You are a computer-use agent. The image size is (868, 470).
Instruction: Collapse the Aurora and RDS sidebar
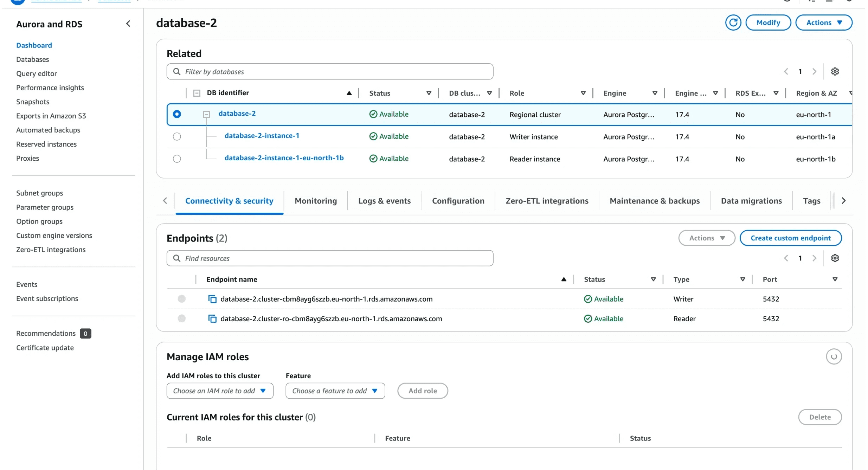click(x=128, y=24)
